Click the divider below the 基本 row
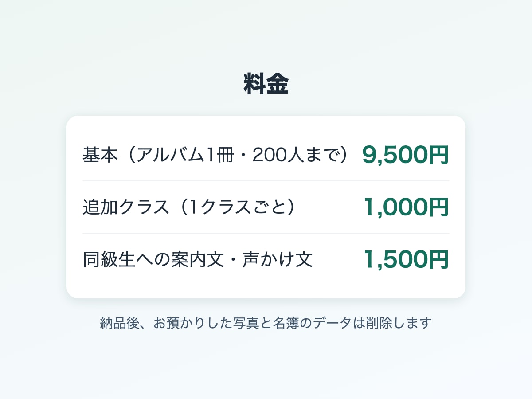This screenshot has width=532, height=399. pos(266,181)
